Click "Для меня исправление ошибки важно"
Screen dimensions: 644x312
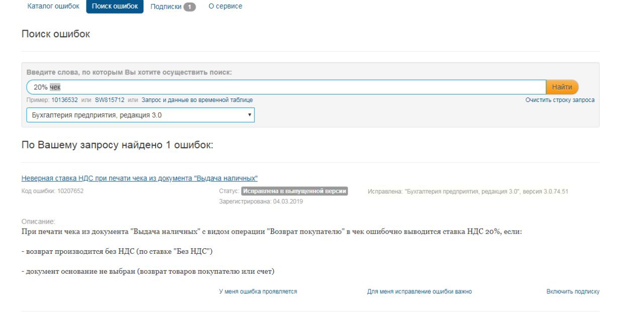click(420, 291)
